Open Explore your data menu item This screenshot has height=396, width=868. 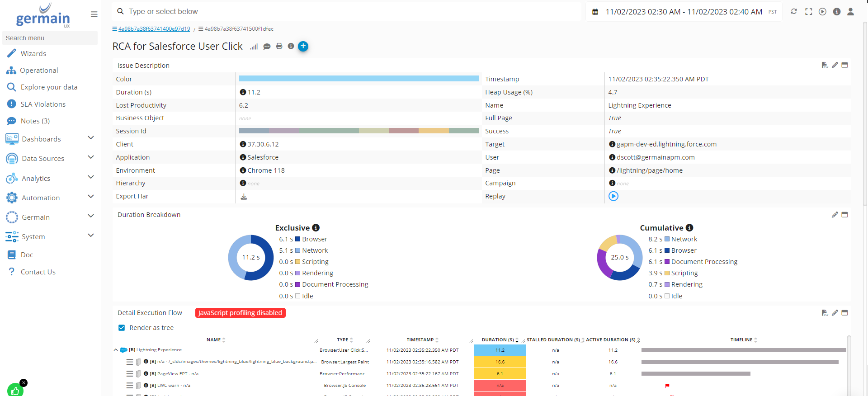49,87
